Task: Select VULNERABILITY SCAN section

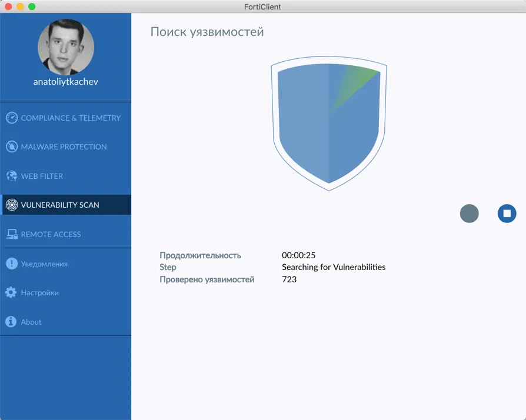Action: tap(65, 205)
